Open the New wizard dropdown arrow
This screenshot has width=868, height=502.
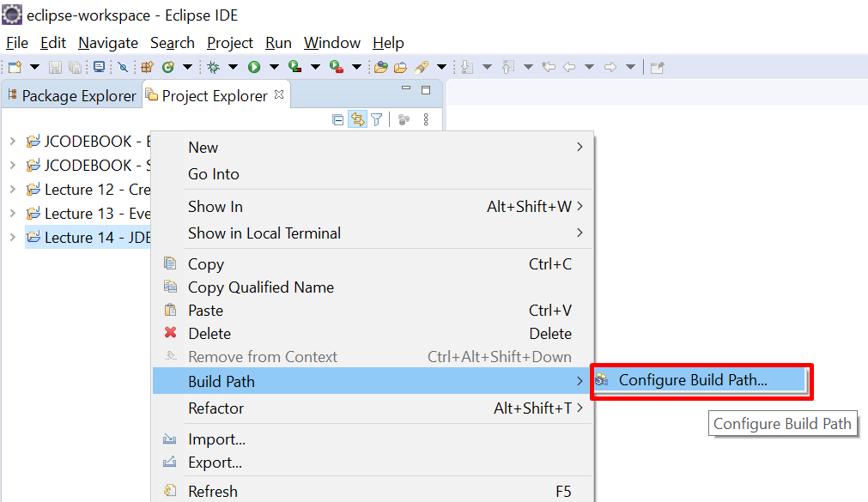pos(34,68)
